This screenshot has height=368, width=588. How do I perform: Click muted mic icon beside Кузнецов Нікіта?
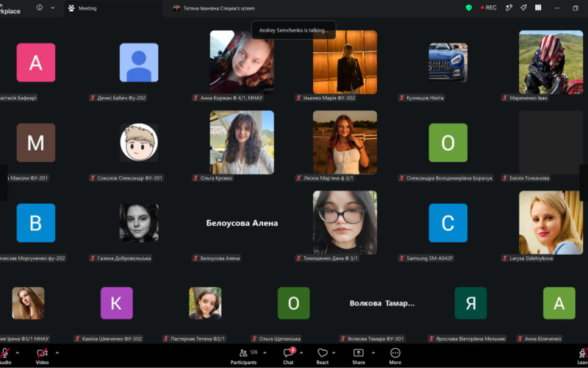point(402,98)
